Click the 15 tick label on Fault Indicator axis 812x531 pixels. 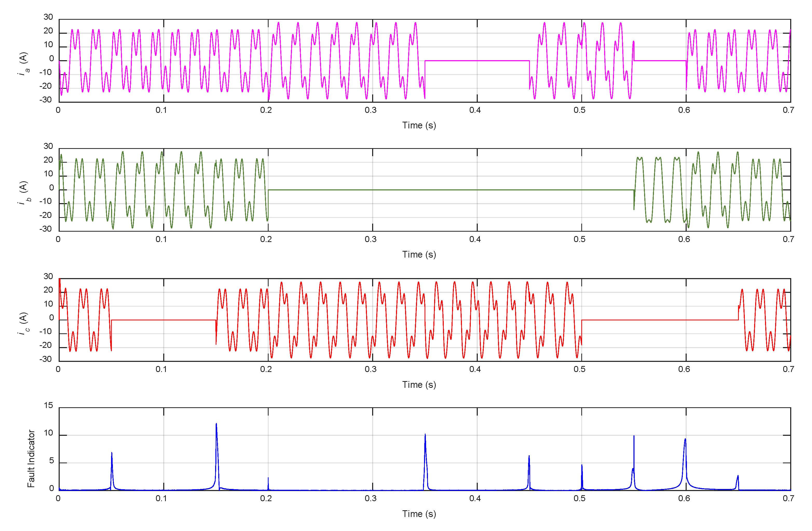pos(49,405)
